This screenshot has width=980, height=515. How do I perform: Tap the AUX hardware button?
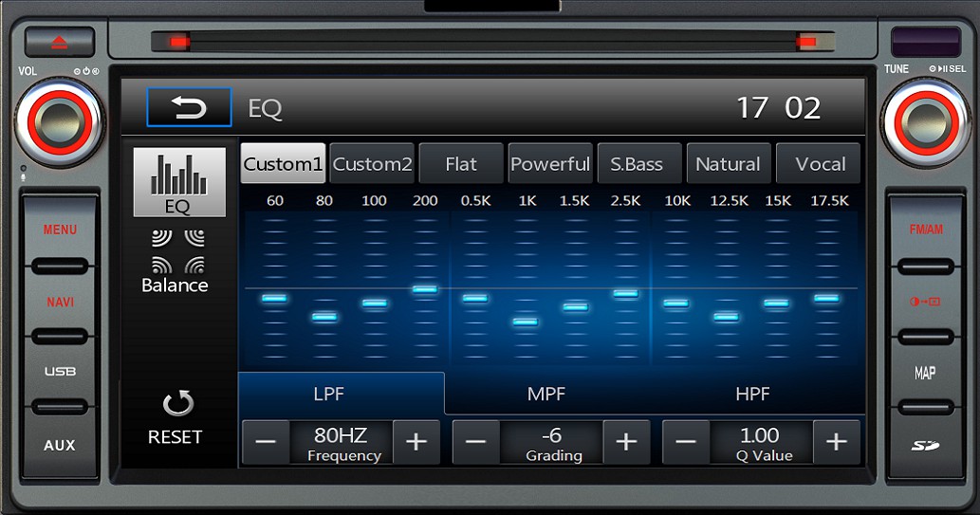pos(60,445)
